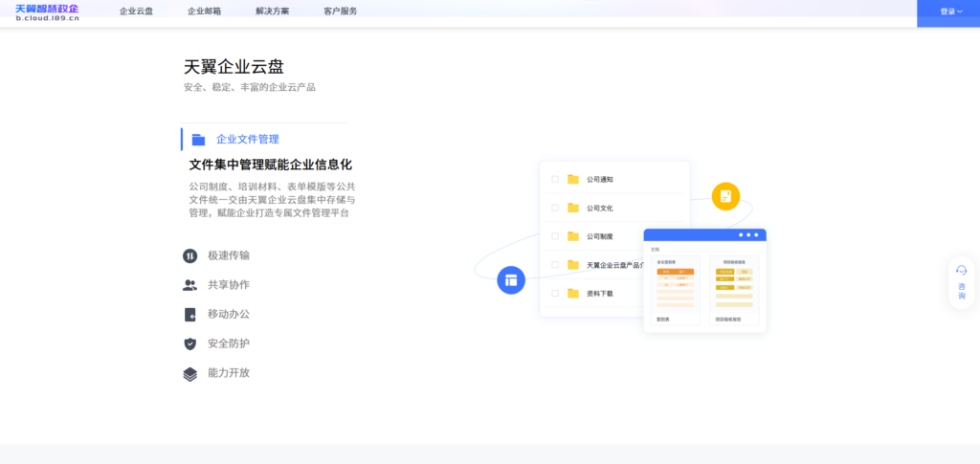Tick the checkbox beside 公司文化
This screenshot has height=464, width=980.
coord(555,208)
